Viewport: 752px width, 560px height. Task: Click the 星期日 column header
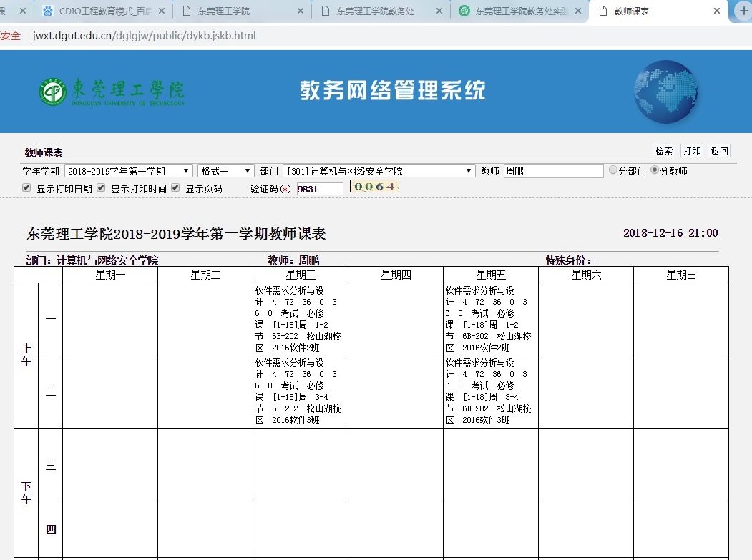tap(681, 275)
